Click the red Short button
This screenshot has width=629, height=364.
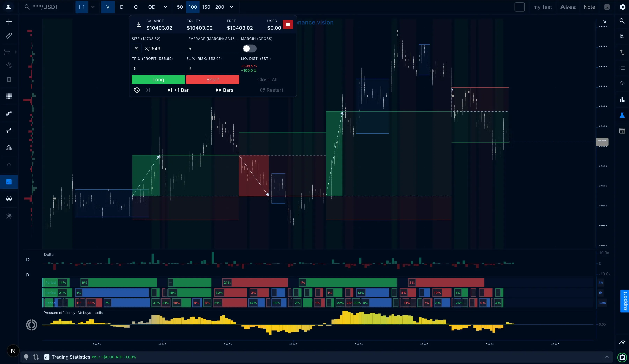click(213, 80)
